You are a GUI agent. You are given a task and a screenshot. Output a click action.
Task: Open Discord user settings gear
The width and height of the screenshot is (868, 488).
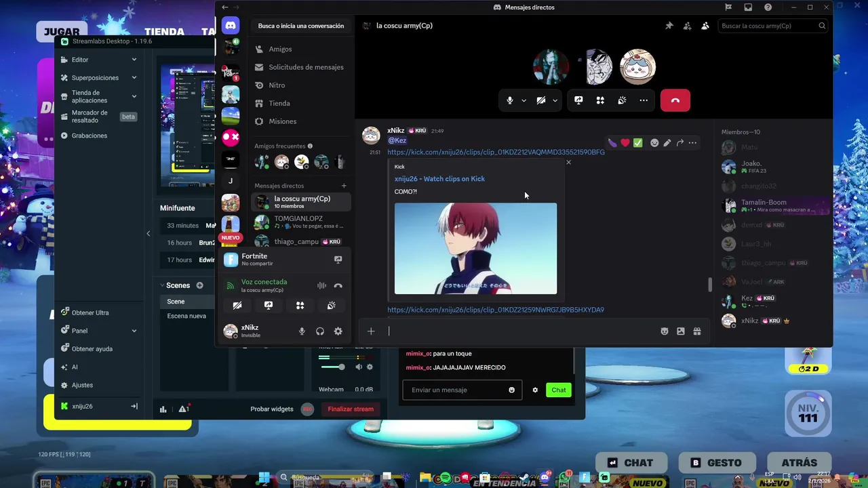click(338, 331)
